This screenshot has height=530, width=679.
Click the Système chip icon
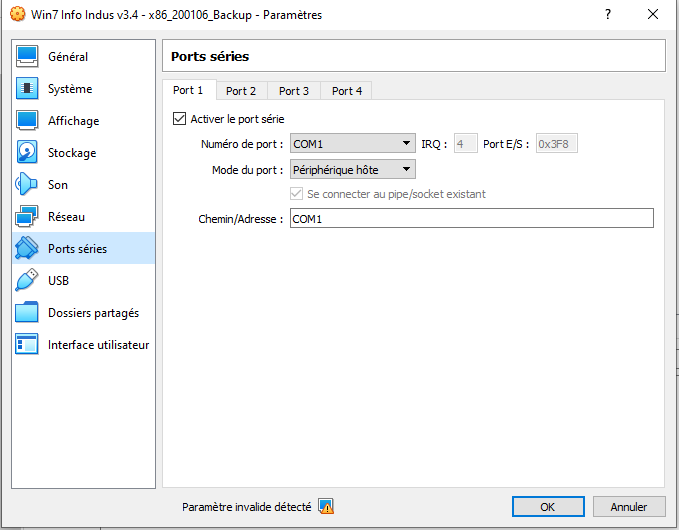(x=27, y=89)
